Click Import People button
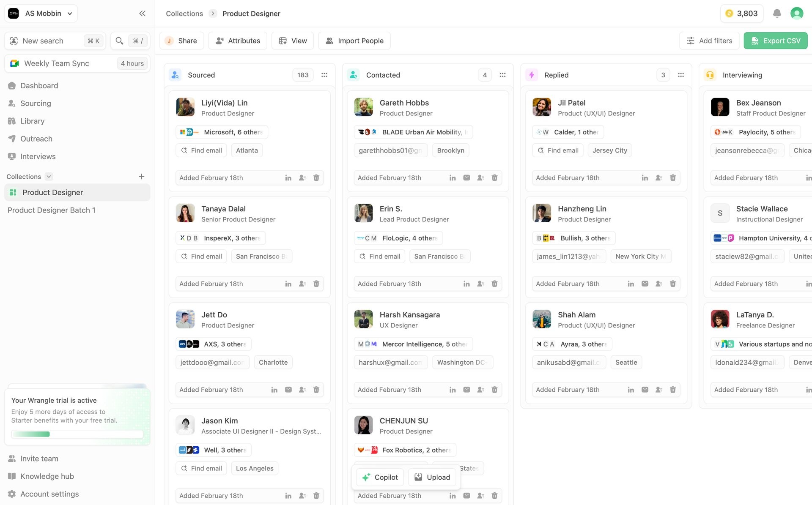Viewport: 812px width, 505px height. pyautogui.click(x=354, y=41)
